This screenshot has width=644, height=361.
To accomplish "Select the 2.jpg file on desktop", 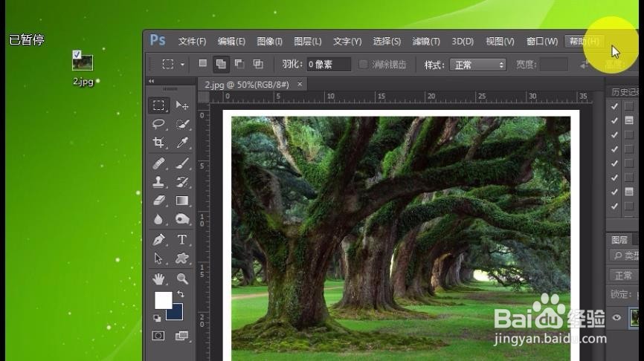I will click(x=83, y=68).
